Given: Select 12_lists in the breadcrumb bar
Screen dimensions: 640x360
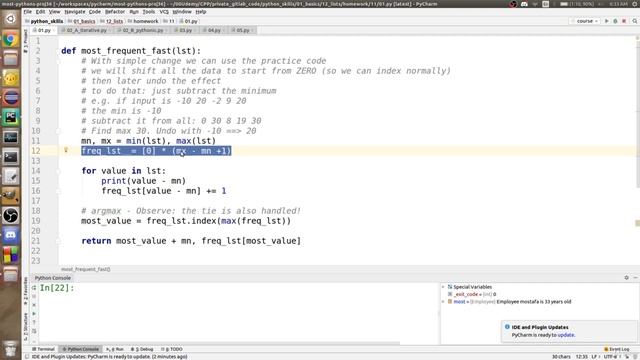Looking at the screenshot, I should pyautogui.click(x=114, y=21).
